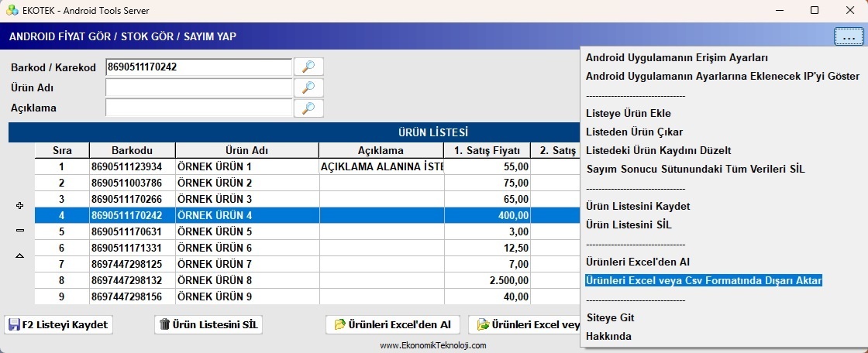Screen dimensions: 868x353
Task: Open Siteye Git menu item
Action: [x=611, y=317]
